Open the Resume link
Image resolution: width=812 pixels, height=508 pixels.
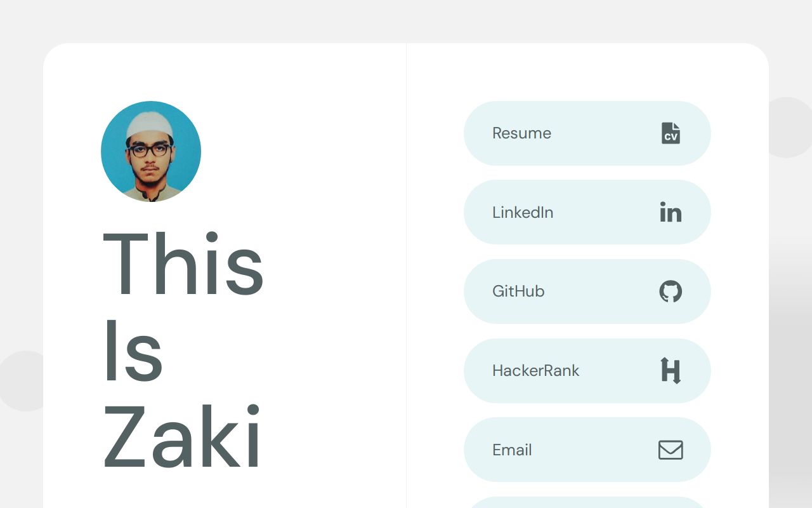point(587,133)
